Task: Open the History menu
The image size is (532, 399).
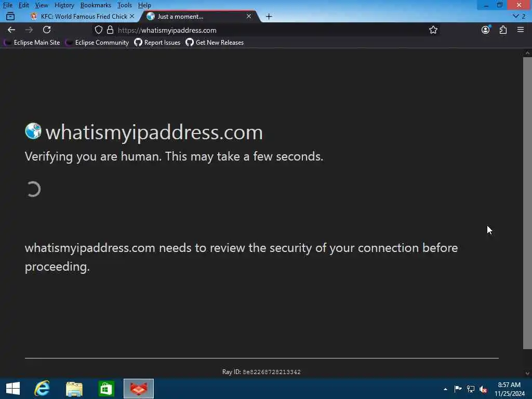Action: 64,5
